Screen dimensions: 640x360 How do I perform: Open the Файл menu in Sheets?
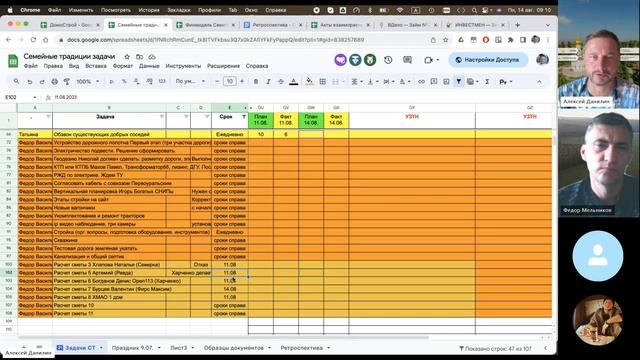click(31, 66)
